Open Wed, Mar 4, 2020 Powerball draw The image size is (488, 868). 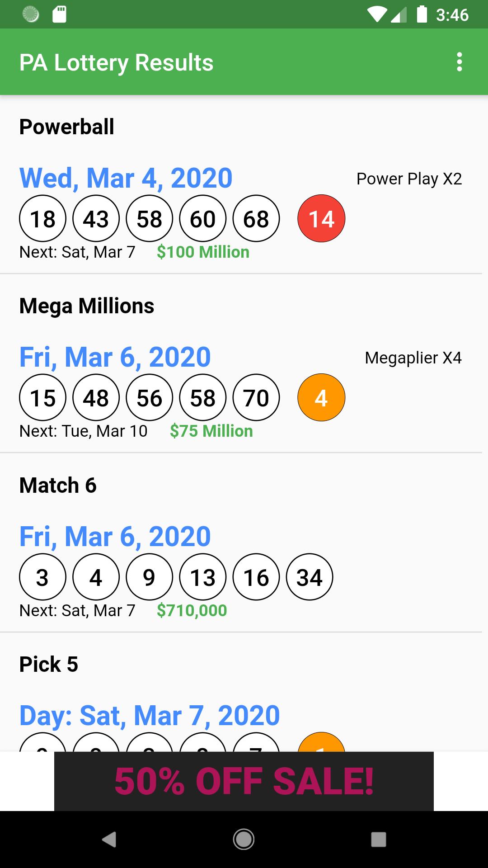126,178
